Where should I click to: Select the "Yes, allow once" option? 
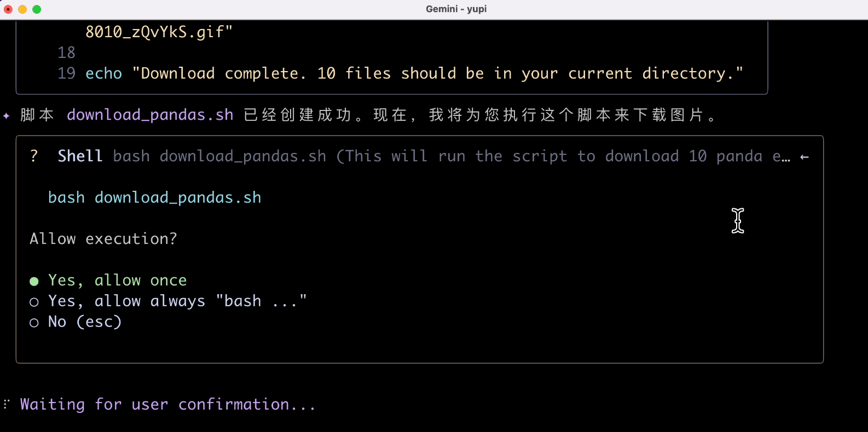(x=117, y=281)
